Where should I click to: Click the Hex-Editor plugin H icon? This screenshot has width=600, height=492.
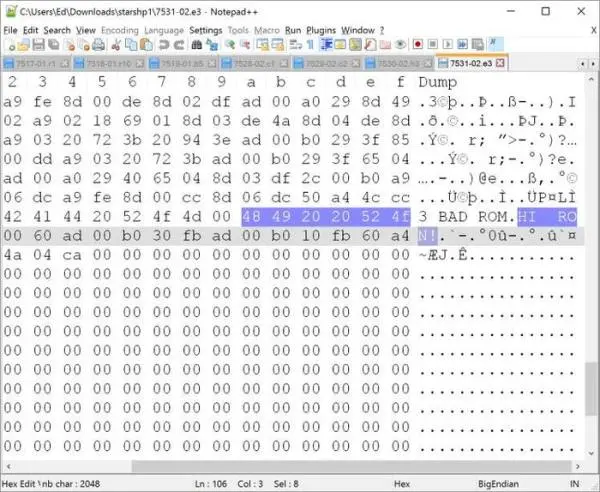(495, 44)
